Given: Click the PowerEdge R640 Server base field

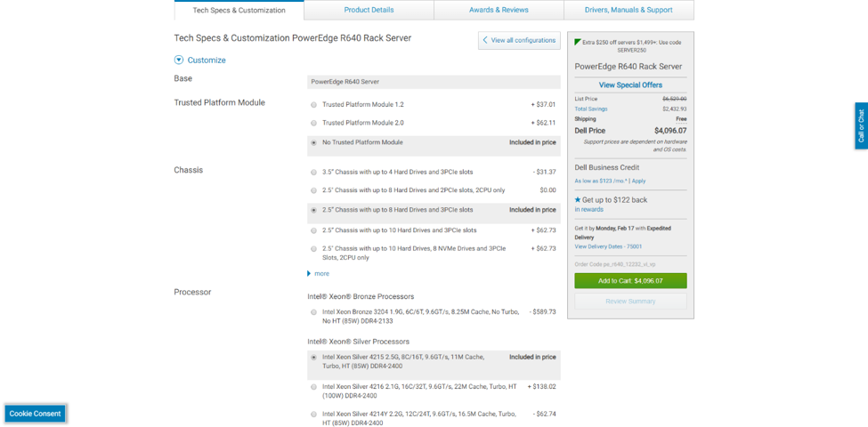Looking at the screenshot, I should tap(434, 82).
